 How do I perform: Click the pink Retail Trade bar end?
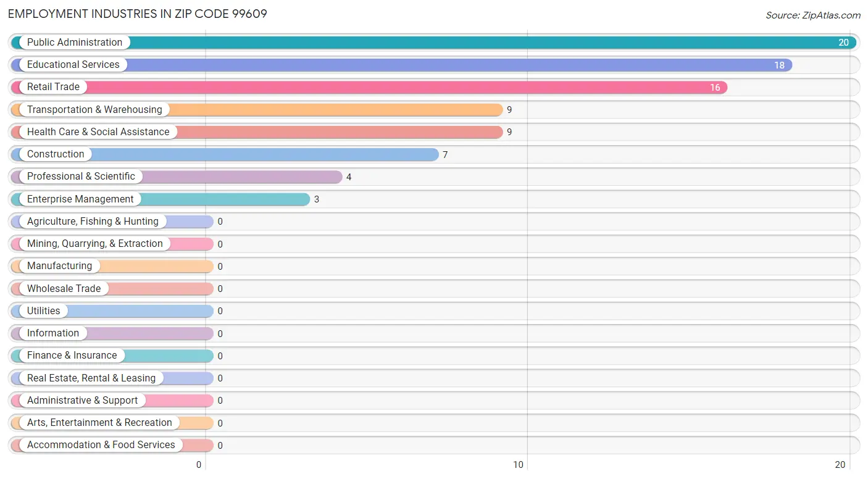point(721,87)
